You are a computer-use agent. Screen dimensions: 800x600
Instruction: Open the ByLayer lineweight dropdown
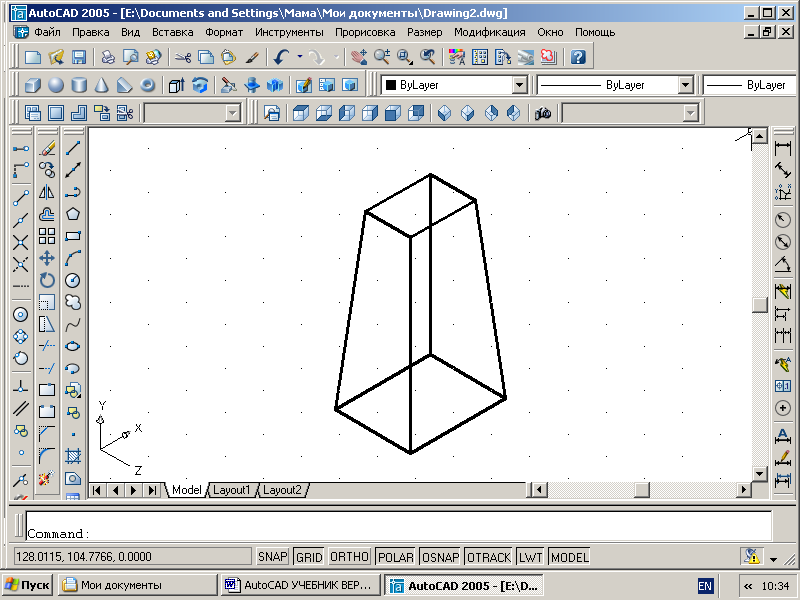coord(748,85)
